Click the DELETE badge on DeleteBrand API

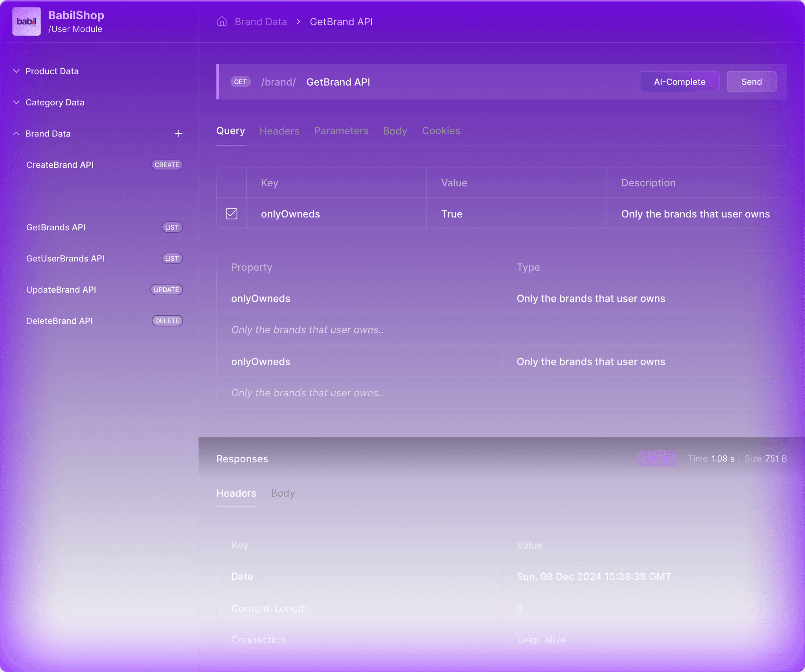[x=167, y=321]
